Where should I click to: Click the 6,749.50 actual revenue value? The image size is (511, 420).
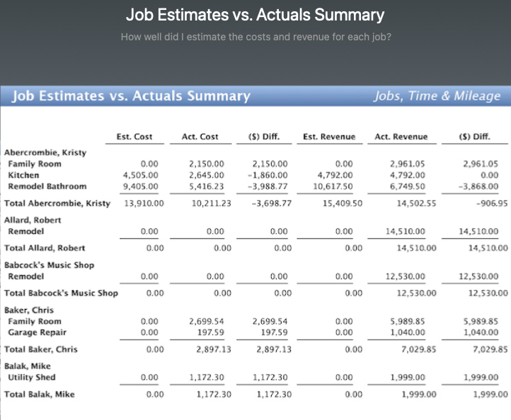(x=408, y=186)
